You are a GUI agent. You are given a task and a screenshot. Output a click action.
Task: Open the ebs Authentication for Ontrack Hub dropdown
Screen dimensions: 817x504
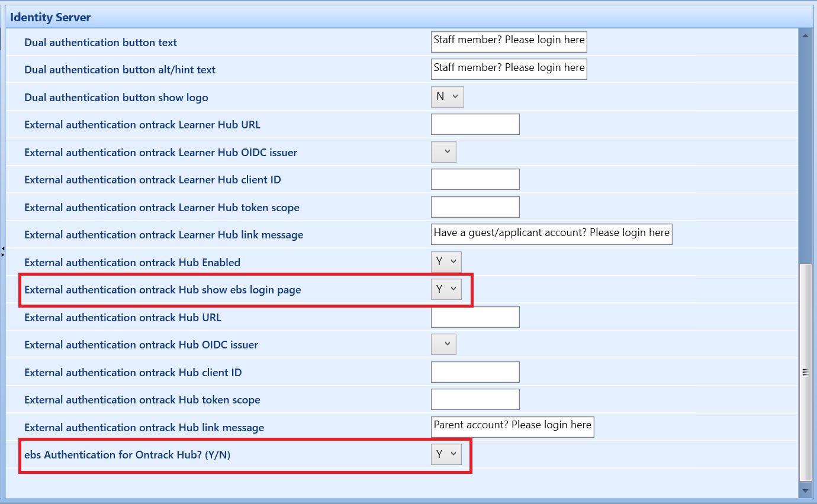(x=446, y=454)
